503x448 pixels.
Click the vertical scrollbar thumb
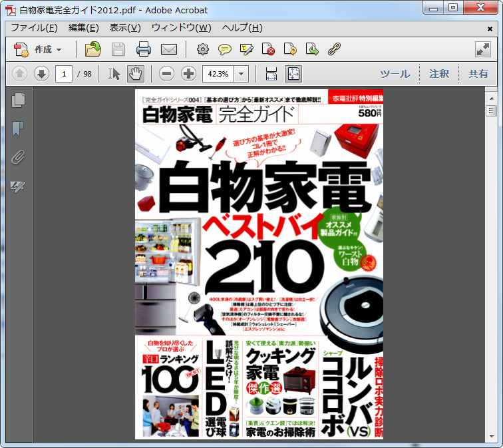click(492, 111)
